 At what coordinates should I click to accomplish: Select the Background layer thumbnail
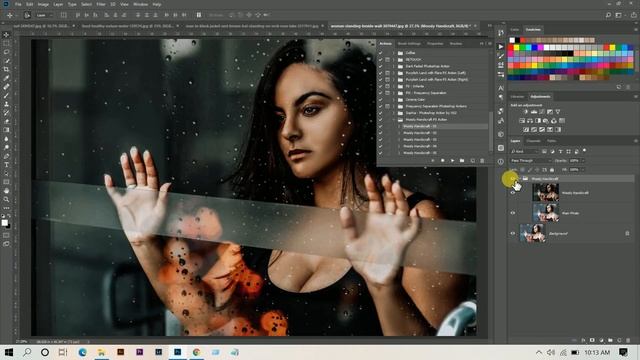[533, 233]
